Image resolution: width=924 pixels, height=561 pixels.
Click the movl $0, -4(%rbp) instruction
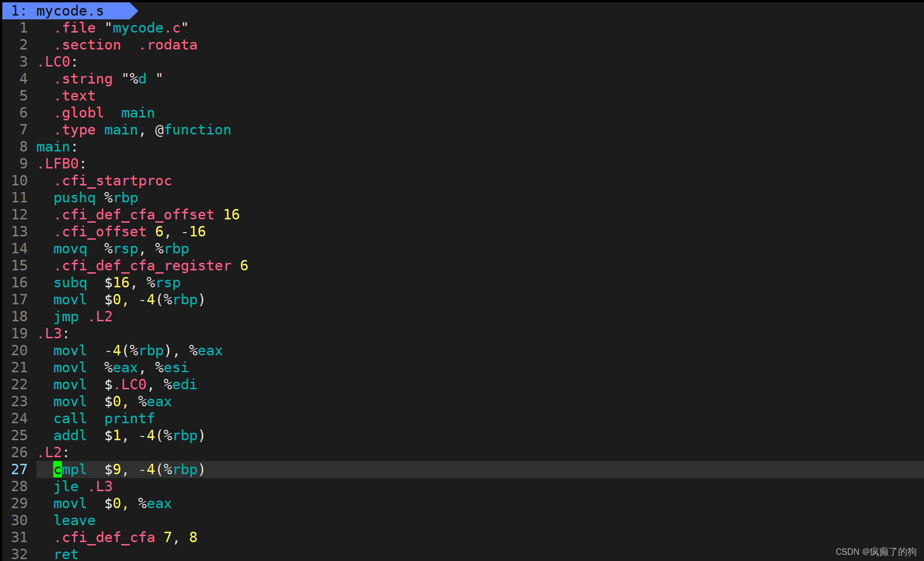tap(129, 300)
